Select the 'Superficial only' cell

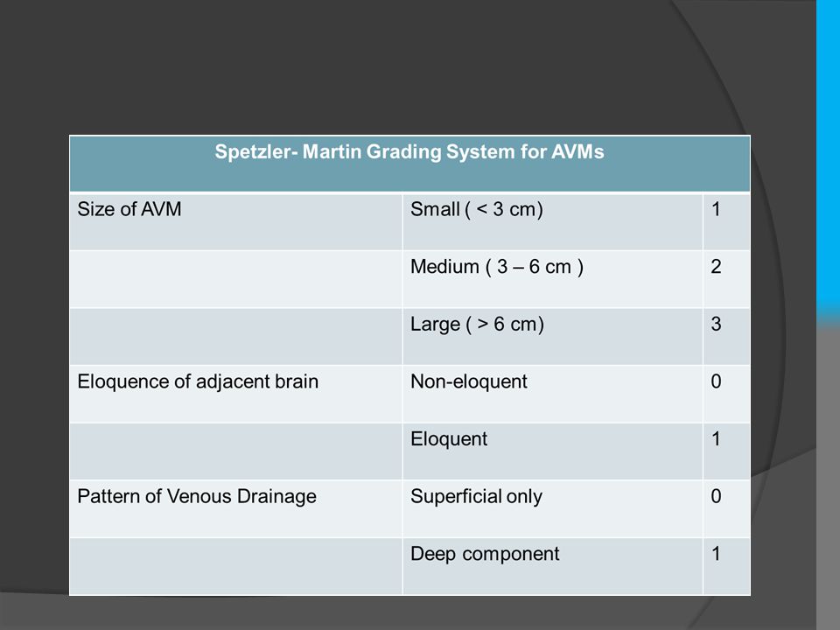(552, 509)
